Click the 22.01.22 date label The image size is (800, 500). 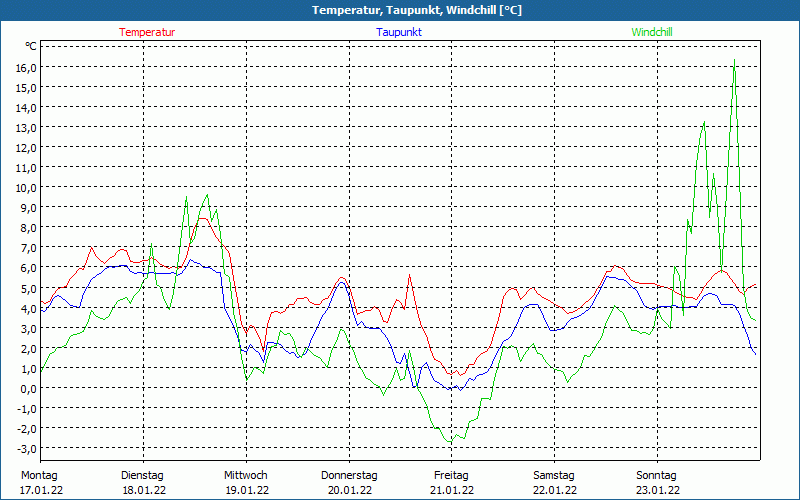coord(555,490)
